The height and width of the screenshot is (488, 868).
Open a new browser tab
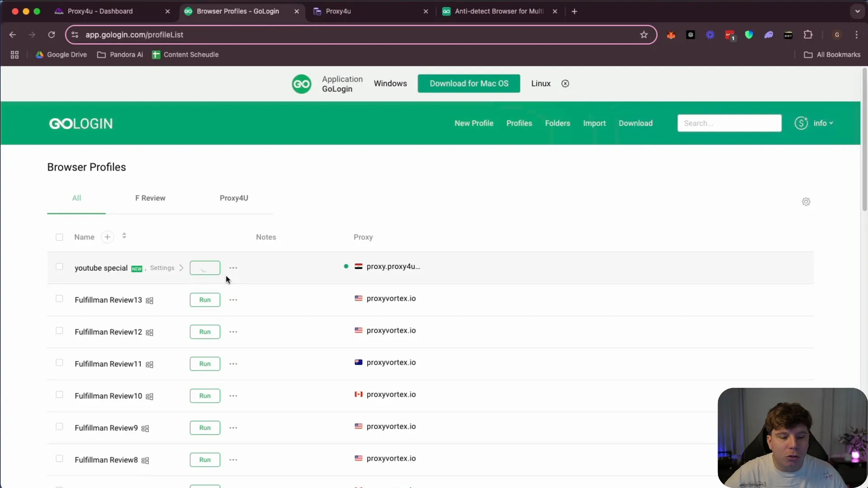[x=574, y=11]
